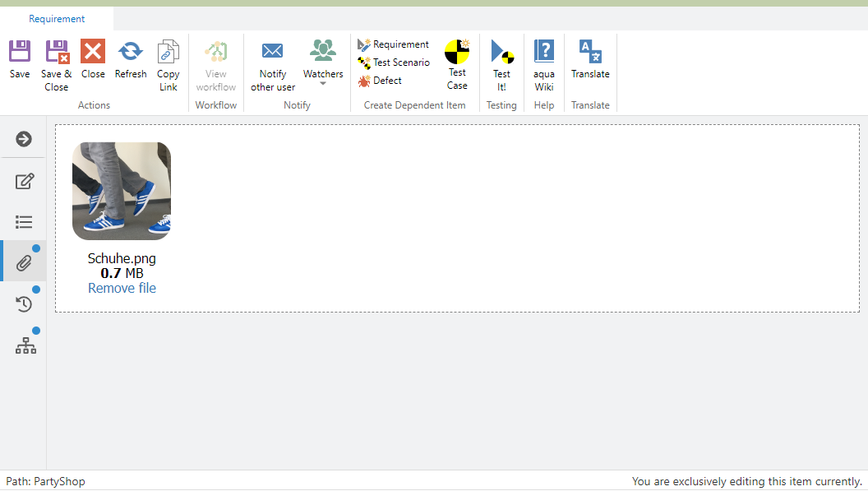Create dependent Test Scenario
Viewport: 868px width, 491px height.
[x=394, y=63]
